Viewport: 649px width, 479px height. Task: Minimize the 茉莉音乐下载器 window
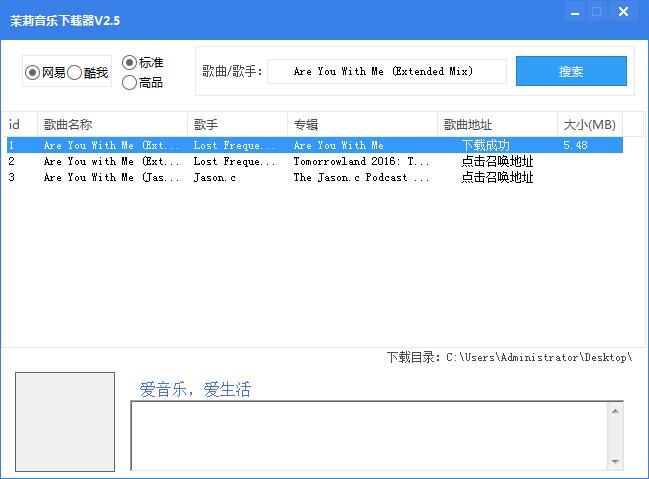point(575,12)
